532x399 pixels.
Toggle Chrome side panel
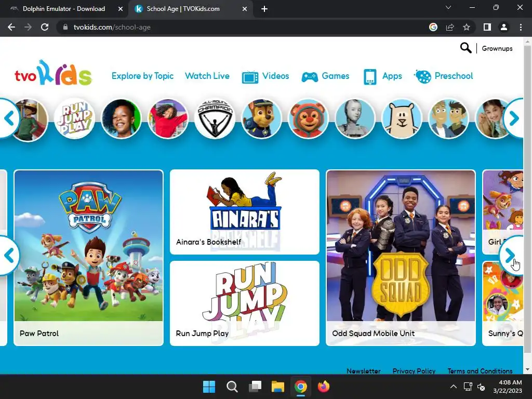click(x=487, y=27)
